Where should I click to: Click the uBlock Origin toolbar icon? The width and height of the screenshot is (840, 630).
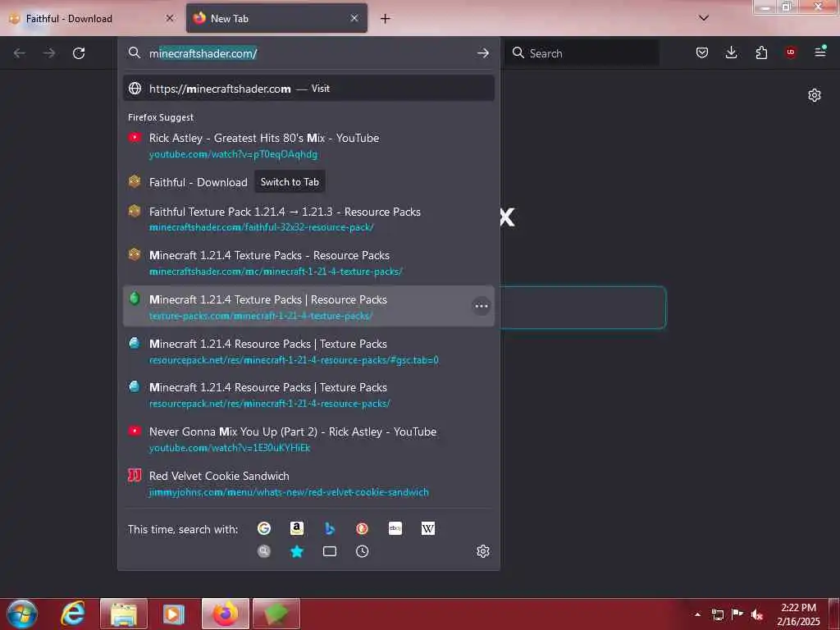tap(791, 52)
